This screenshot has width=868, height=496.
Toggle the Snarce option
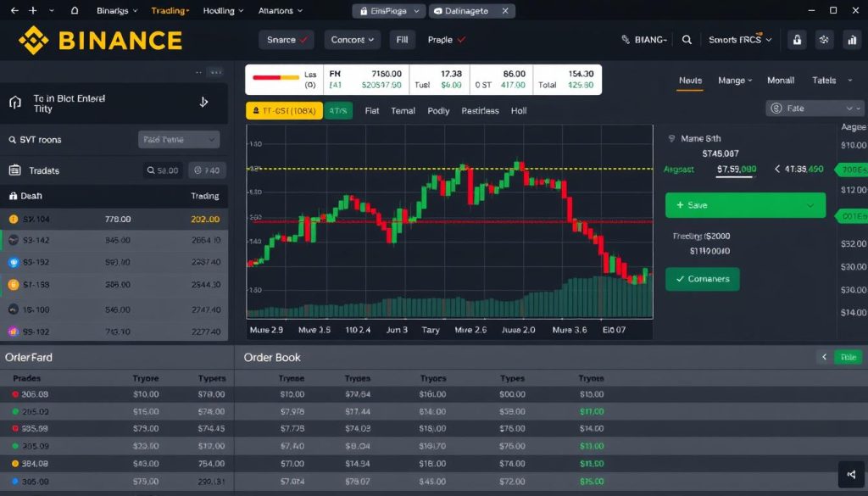point(287,40)
